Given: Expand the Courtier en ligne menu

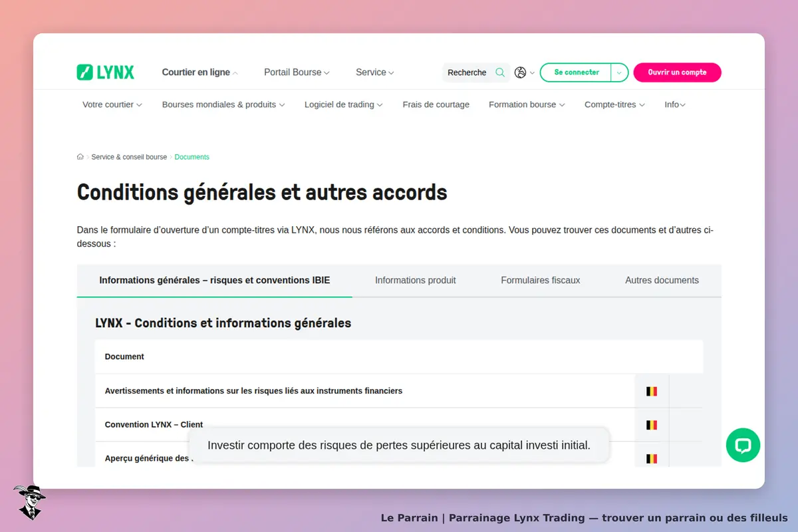Looking at the screenshot, I should (x=199, y=72).
